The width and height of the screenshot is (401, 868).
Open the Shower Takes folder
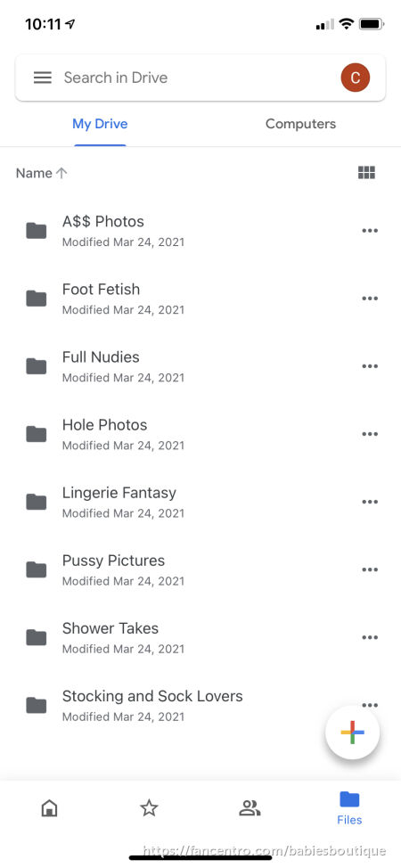(x=200, y=637)
